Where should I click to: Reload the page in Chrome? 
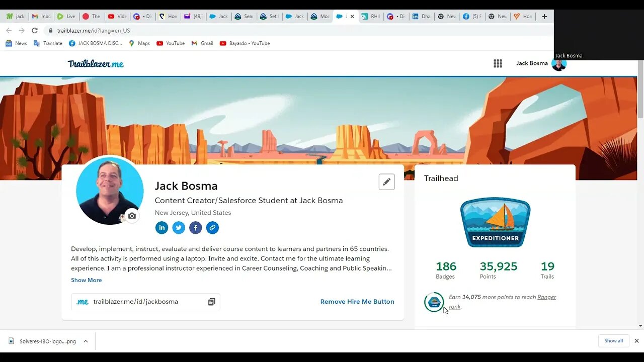pyautogui.click(x=34, y=31)
